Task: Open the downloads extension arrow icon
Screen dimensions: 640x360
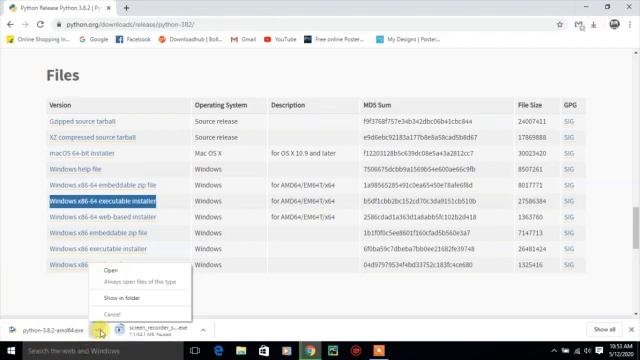Action: [594, 25]
